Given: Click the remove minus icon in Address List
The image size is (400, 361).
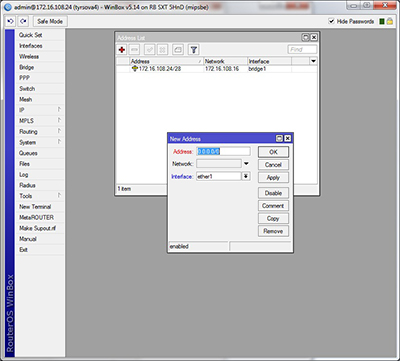Looking at the screenshot, I should point(134,50).
